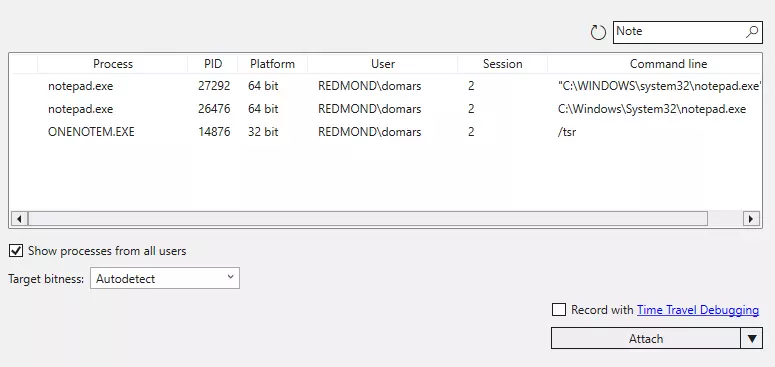
Task: Sort by the User column header
Action: [x=383, y=64]
